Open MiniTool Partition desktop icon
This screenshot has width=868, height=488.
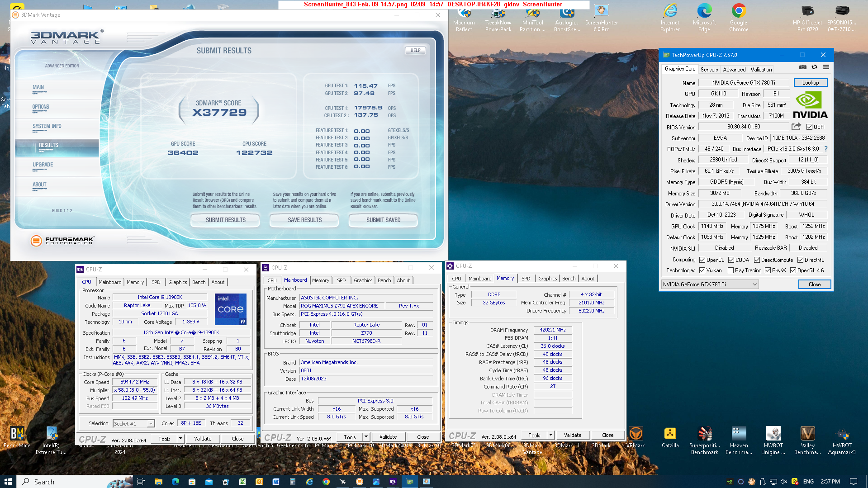(x=532, y=18)
